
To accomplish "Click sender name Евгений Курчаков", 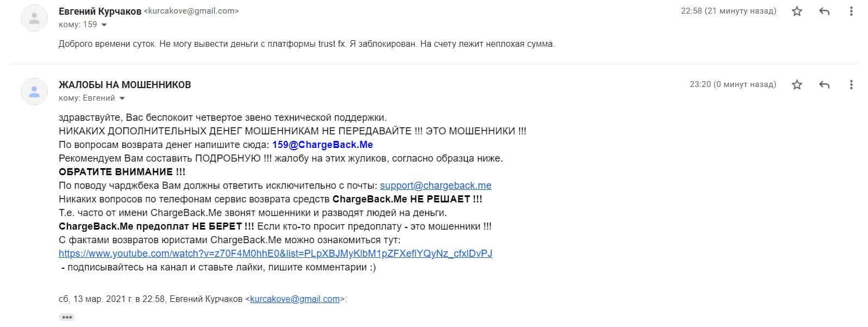I will coord(100,11).
